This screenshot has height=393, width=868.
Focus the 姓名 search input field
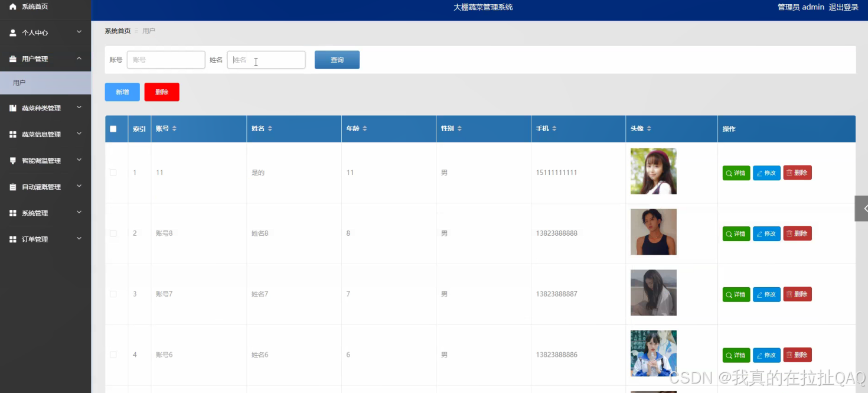point(266,60)
